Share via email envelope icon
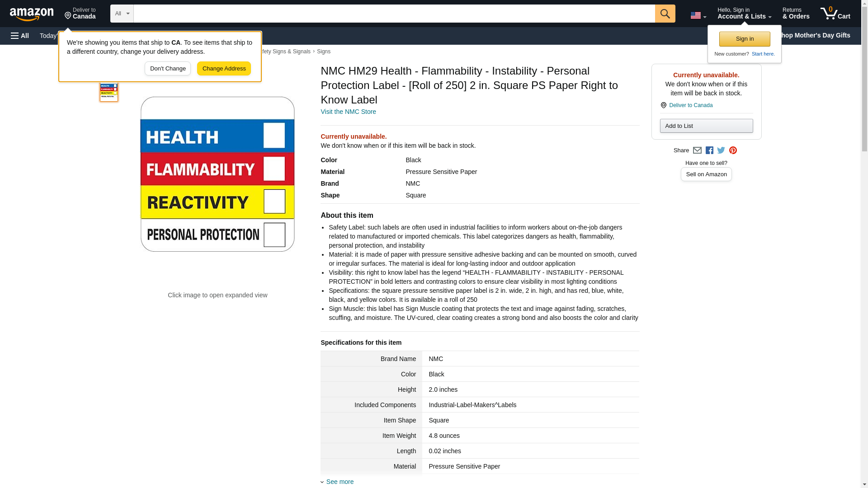Screen dimensions: 868x488 click(x=697, y=150)
